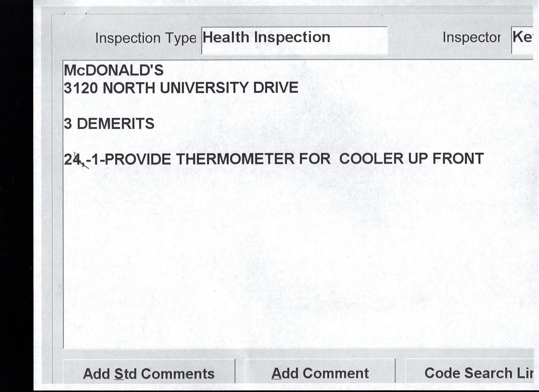Click the word THERMOMETER
Screen dimensions: 539x392
[x=235, y=159]
